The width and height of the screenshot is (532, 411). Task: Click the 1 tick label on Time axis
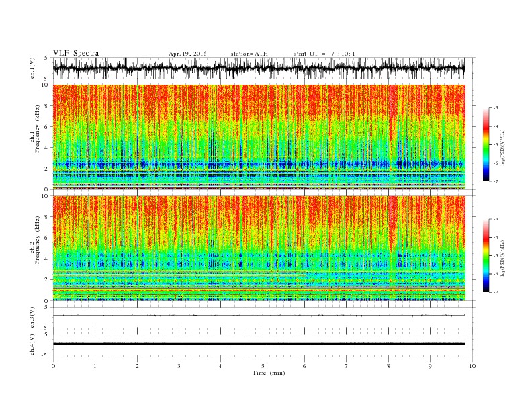(x=95, y=366)
